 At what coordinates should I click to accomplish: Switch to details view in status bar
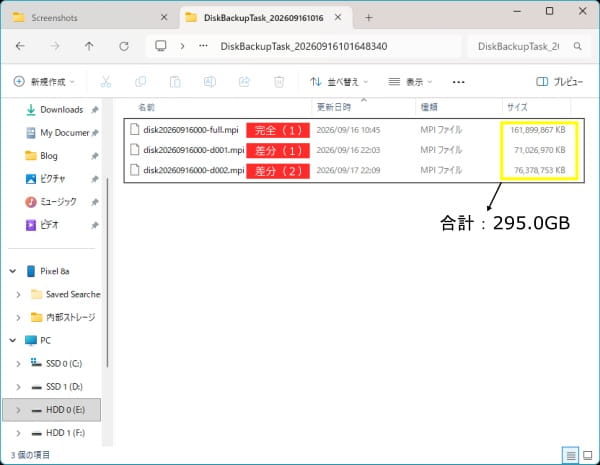[571, 455]
